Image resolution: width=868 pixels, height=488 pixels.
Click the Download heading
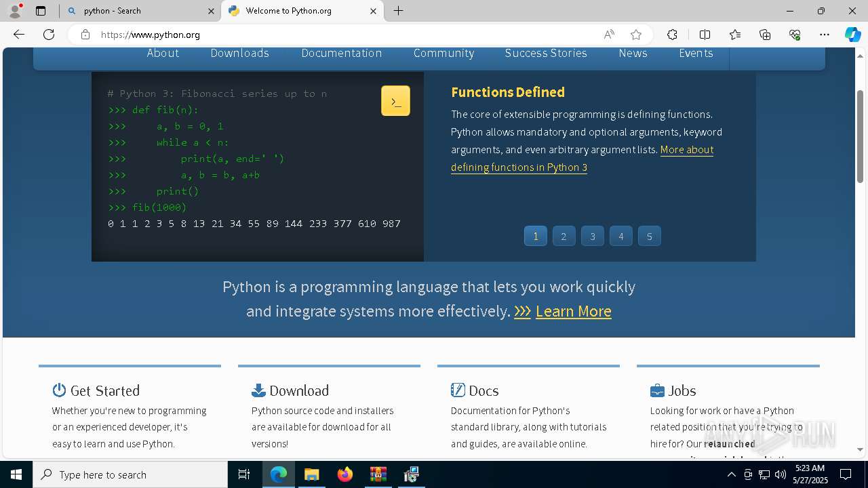tap(299, 390)
